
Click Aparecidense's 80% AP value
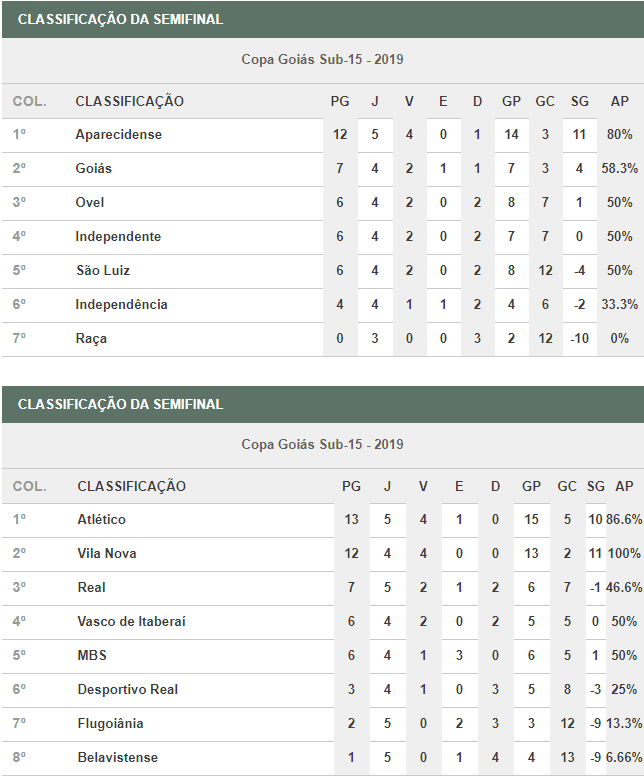[x=620, y=135]
